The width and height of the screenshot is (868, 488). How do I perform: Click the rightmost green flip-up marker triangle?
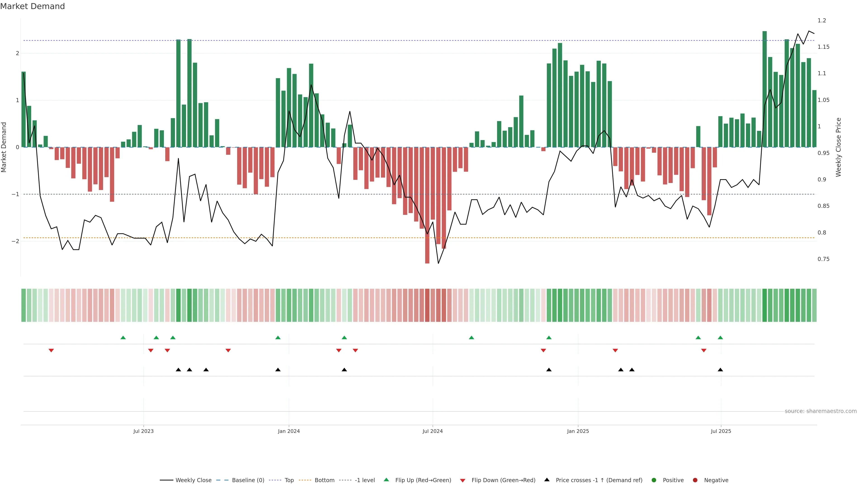[x=720, y=338]
